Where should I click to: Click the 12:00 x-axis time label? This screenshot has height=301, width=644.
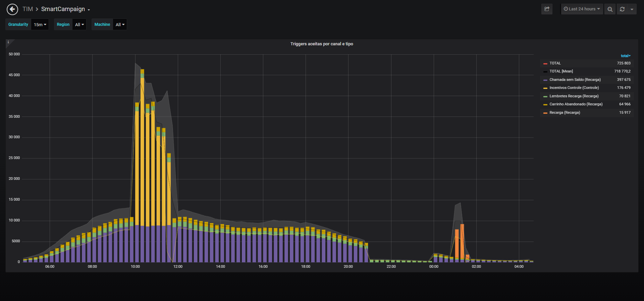(x=178, y=266)
